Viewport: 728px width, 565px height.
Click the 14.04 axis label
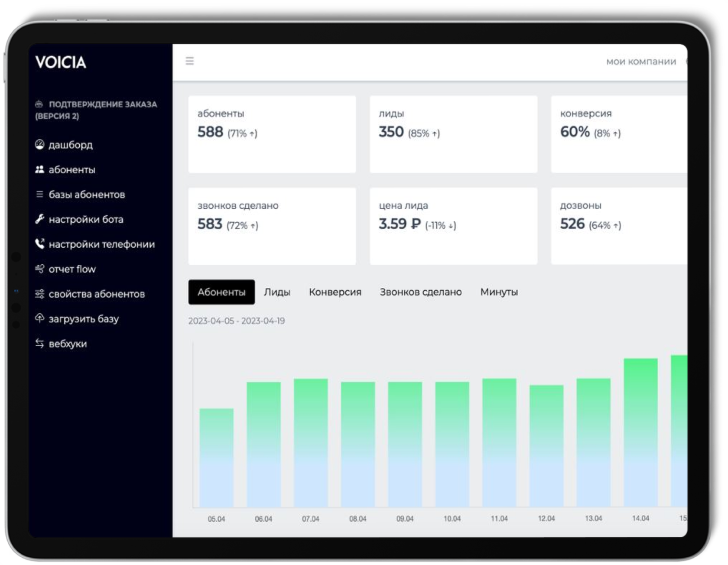641,519
